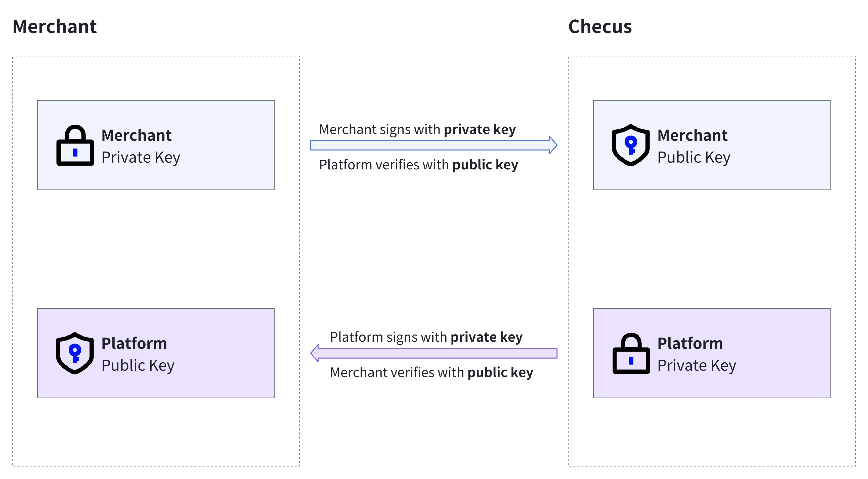Viewport: 868px width, 479px height.
Task: Click "Merchant verifies with public key" text
Action: coord(431,372)
